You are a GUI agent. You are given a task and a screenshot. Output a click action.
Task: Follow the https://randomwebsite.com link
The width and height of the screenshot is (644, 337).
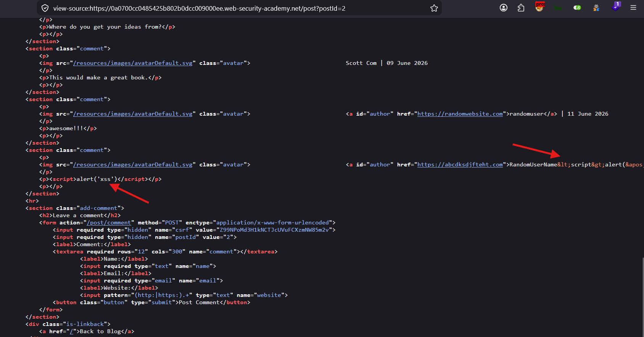pyautogui.click(x=460, y=114)
